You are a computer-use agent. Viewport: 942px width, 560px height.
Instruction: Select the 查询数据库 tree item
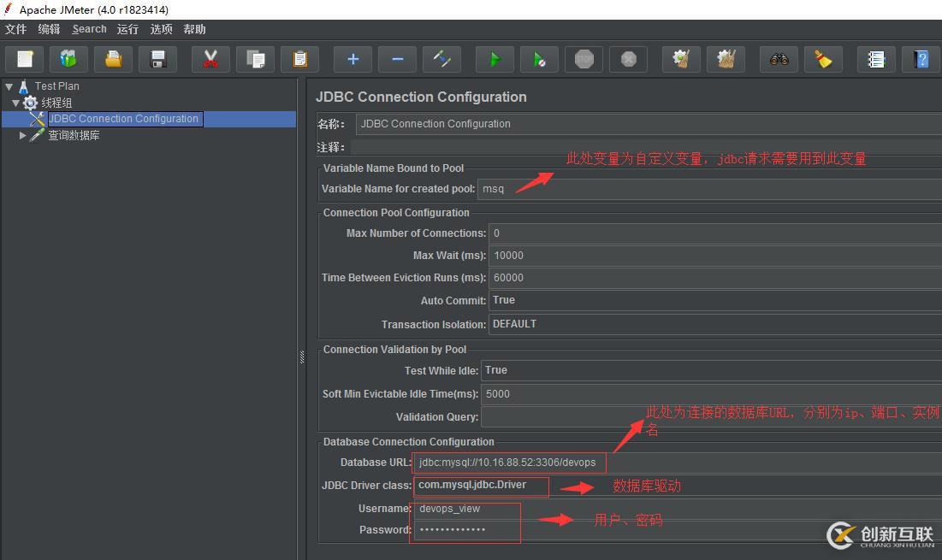coord(74,136)
